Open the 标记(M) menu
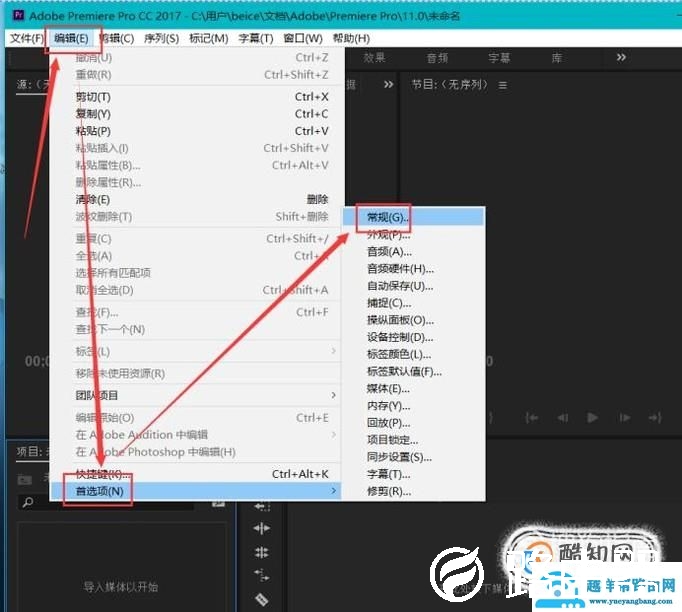The width and height of the screenshot is (682, 612). click(209, 38)
